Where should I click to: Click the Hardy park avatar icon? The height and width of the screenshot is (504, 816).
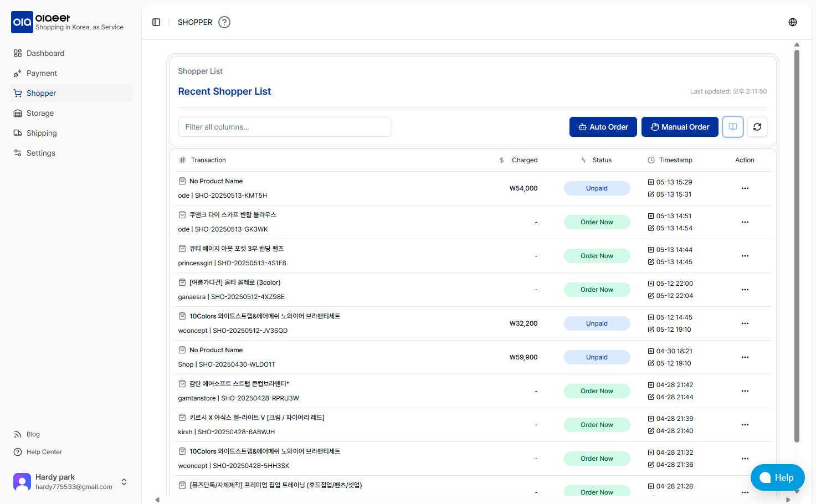pyautogui.click(x=22, y=481)
